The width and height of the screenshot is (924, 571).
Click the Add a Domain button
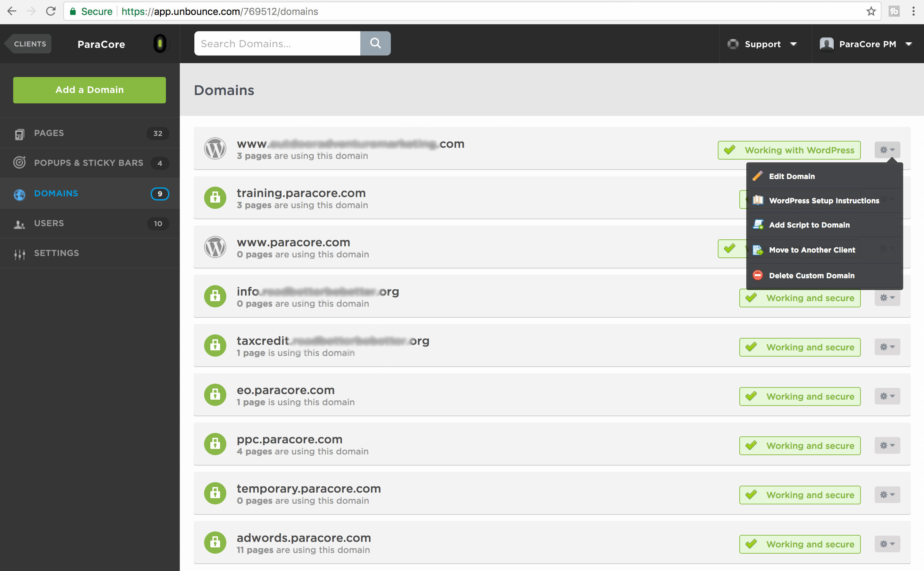[x=90, y=90]
